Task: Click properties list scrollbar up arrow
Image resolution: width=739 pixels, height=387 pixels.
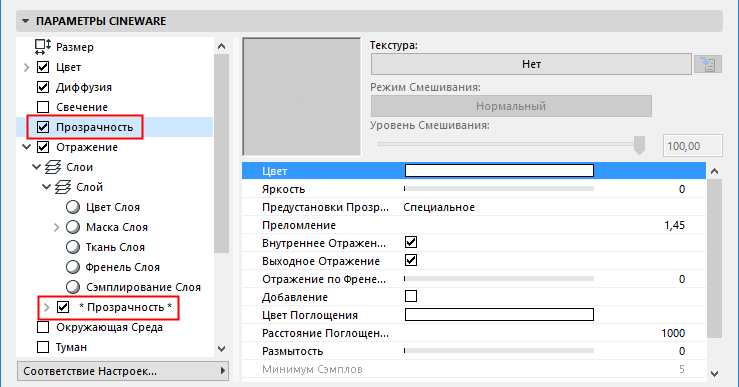Action: [714, 171]
